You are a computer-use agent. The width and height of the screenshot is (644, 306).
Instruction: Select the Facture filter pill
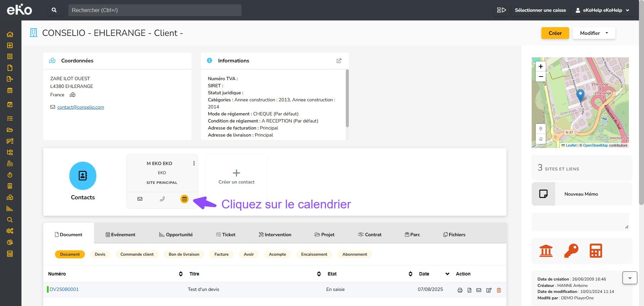tap(221, 254)
